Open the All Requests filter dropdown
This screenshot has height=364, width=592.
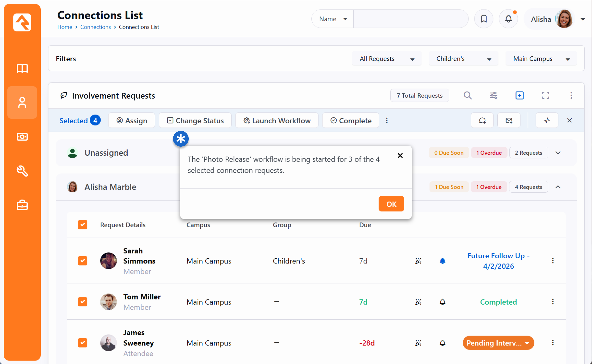(x=387, y=59)
